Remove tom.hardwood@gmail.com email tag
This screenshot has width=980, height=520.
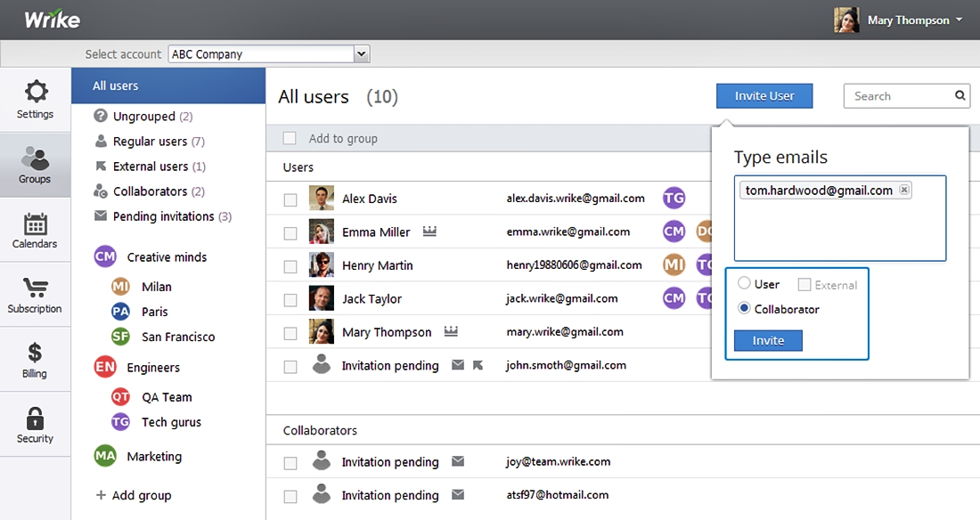(x=904, y=191)
